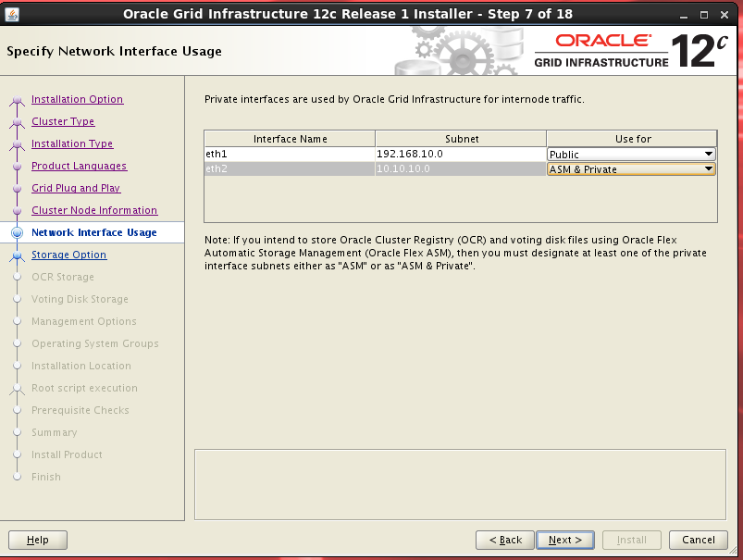Image resolution: width=743 pixels, height=560 pixels.
Task: Proceed with the Next button
Action: (x=564, y=540)
